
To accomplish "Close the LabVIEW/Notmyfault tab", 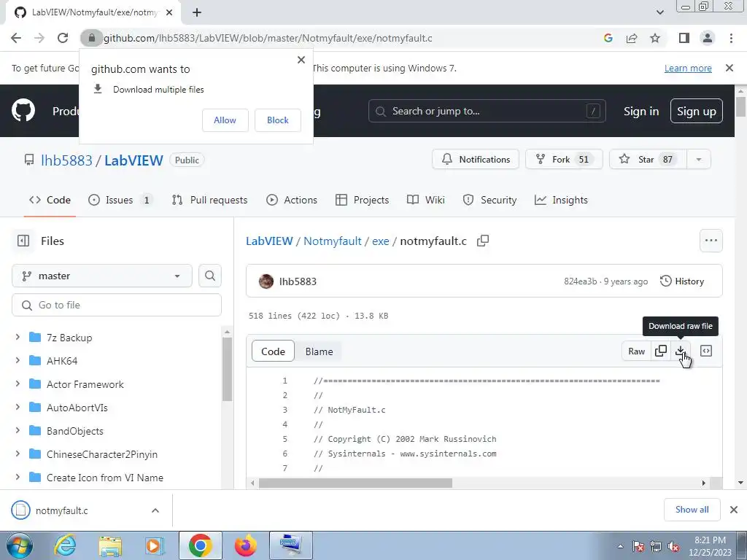I will point(169,12).
